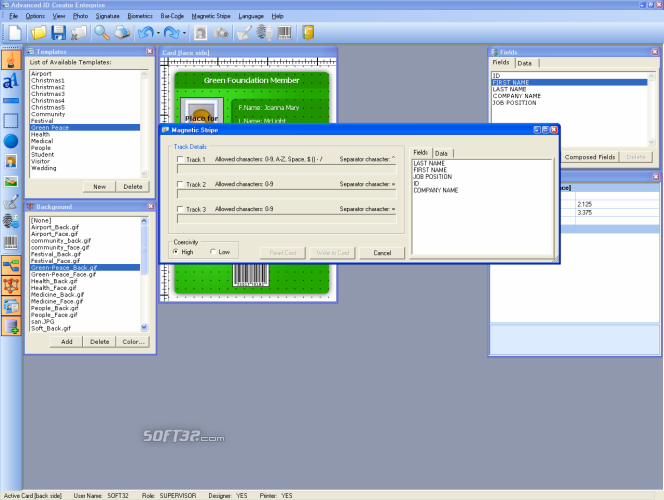Select the fingerprint tool in left sidebar

tap(11, 221)
